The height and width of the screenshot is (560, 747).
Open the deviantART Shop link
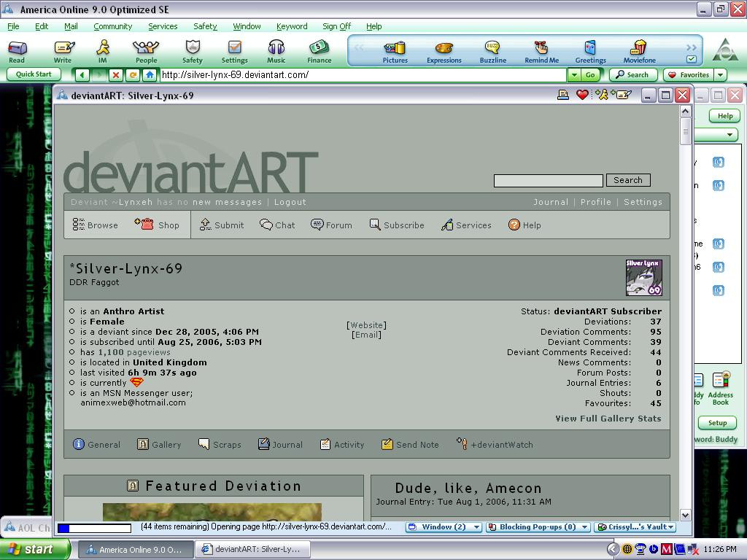click(158, 225)
